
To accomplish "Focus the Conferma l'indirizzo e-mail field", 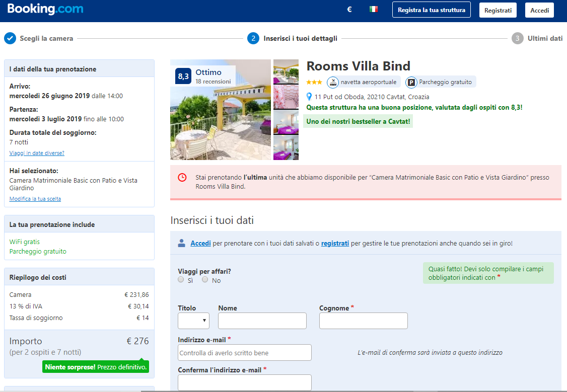I will click(x=244, y=382).
